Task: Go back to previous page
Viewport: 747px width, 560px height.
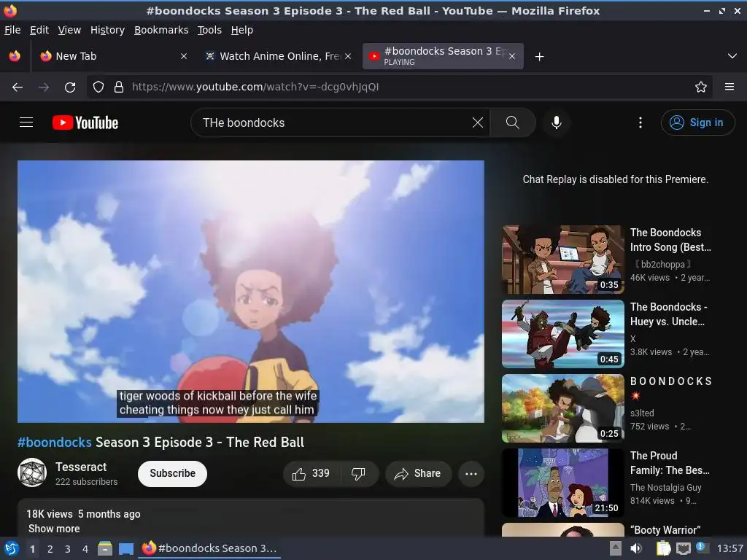Action: click(x=18, y=87)
